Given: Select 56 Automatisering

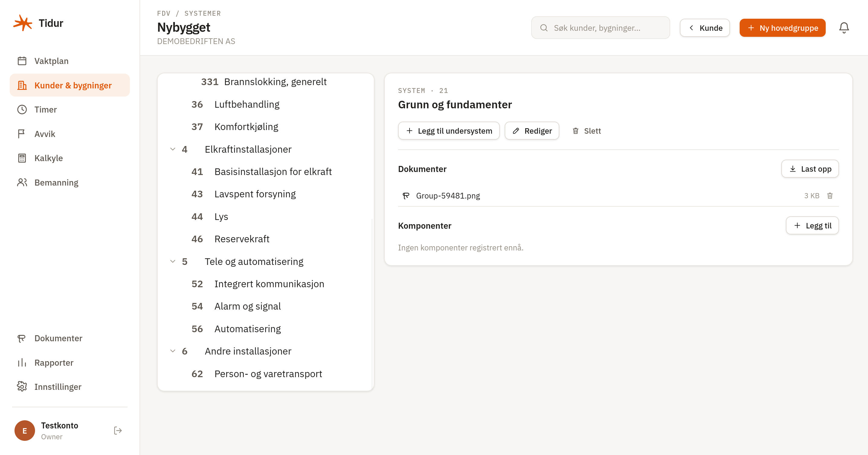Looking at the screenshot, I should pos(265,329).
